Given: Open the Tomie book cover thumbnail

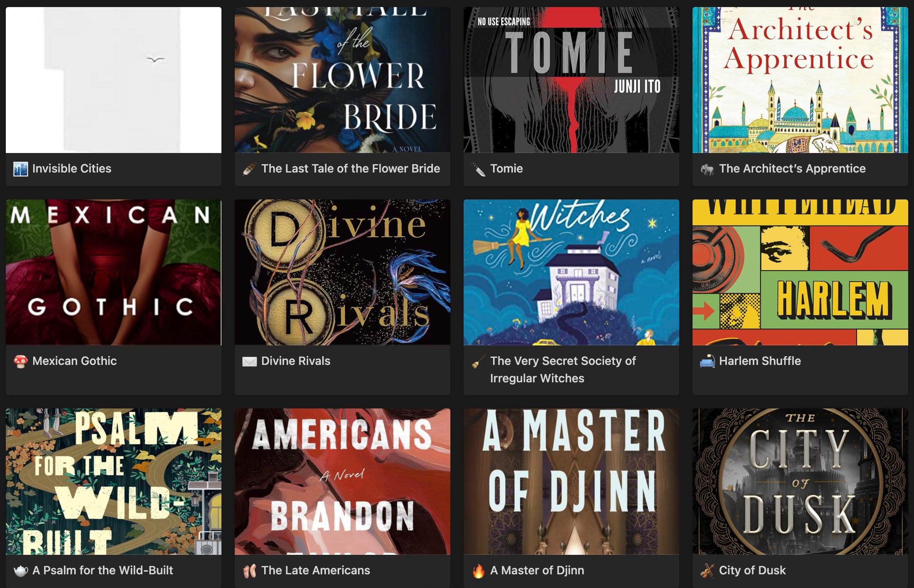Looking at the screenshot, I should (571, 80).
